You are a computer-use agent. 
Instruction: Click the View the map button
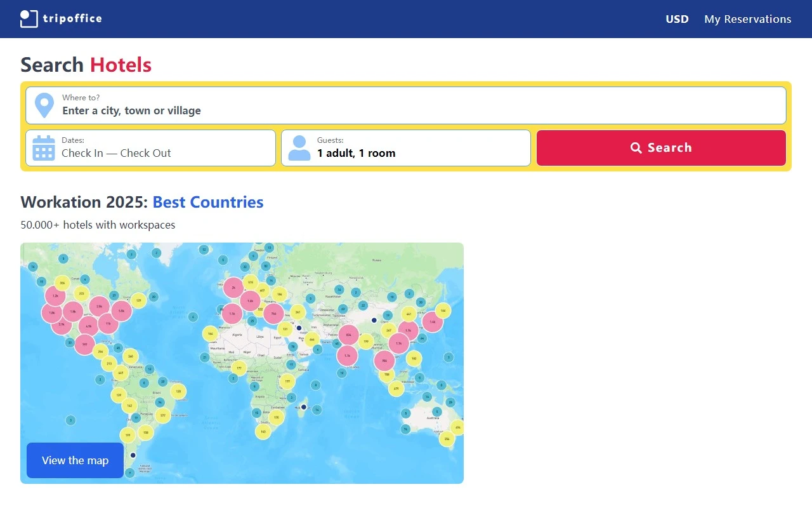point(75,460)
